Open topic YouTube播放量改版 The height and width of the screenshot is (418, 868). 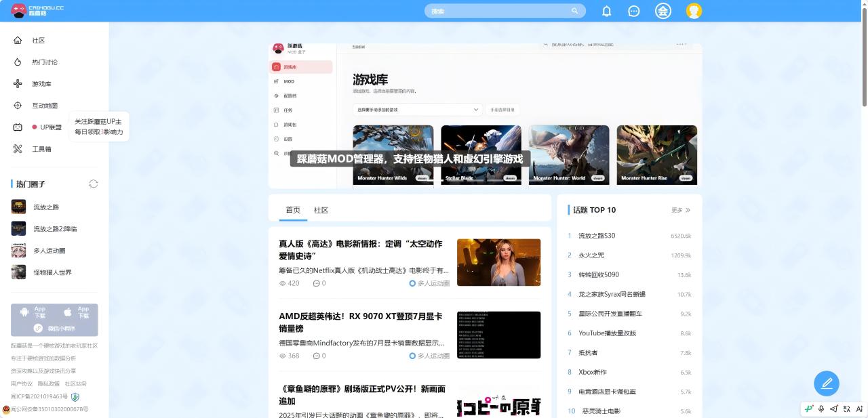coord(607,333)
